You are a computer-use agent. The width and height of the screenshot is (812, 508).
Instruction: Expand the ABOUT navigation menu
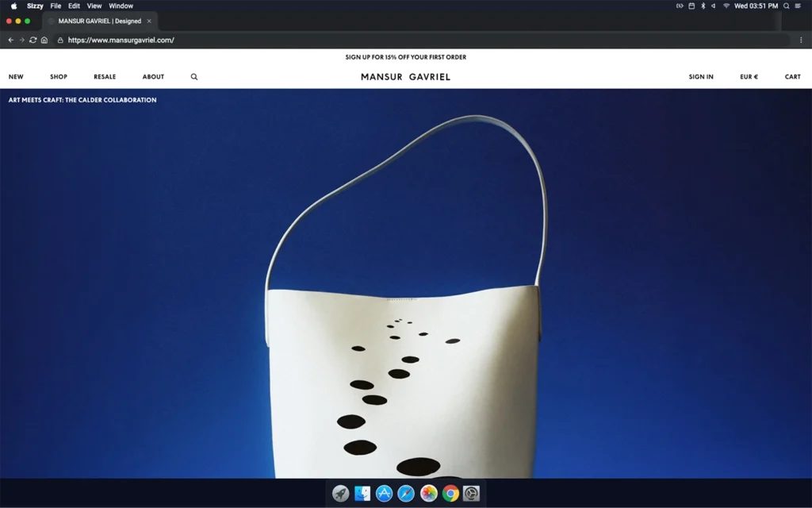pos(153,77)
